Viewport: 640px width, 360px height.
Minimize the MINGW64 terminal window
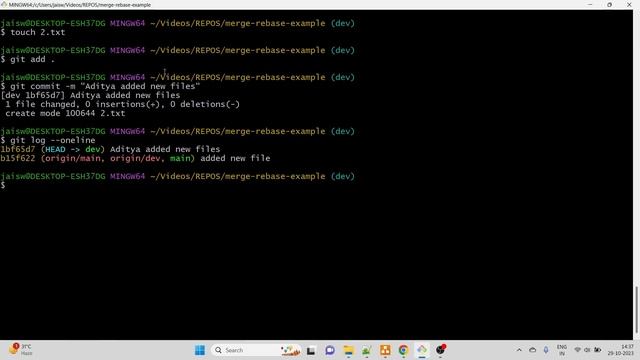pos(590,4)
